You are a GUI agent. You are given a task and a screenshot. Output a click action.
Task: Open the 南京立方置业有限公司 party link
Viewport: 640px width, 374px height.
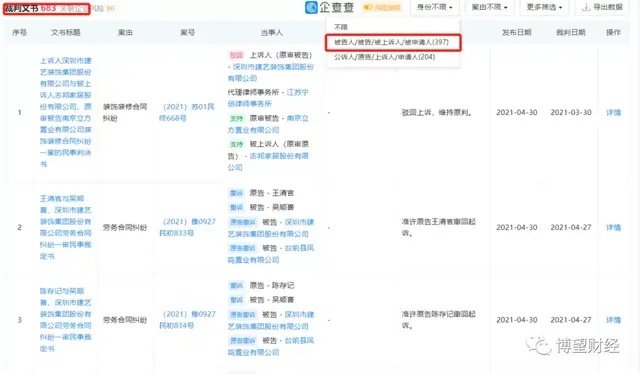268,124
